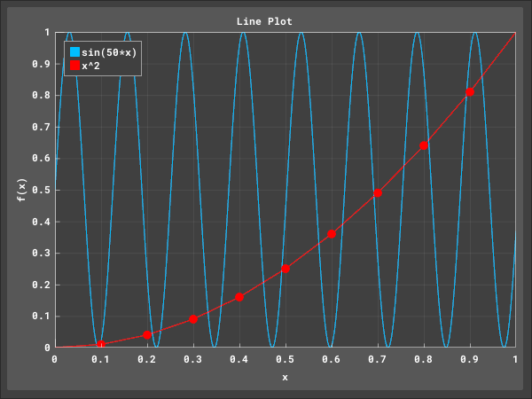
Task: Click the y-axis tick label 0.5
Action: coord(41,190)
